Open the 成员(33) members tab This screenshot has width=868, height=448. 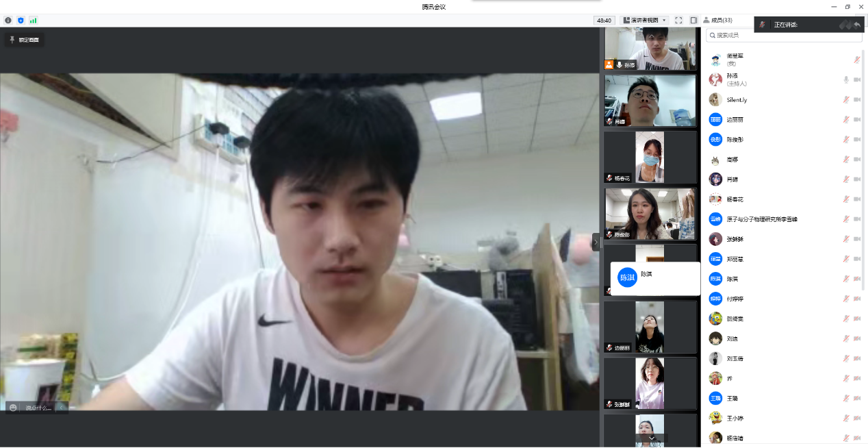[x=717, y=21]
